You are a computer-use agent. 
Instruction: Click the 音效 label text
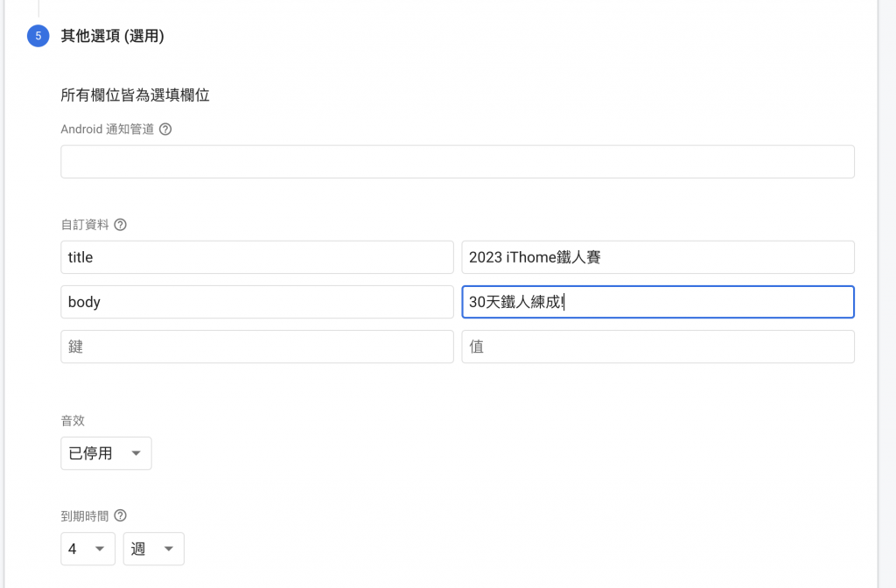pos(73,421)
